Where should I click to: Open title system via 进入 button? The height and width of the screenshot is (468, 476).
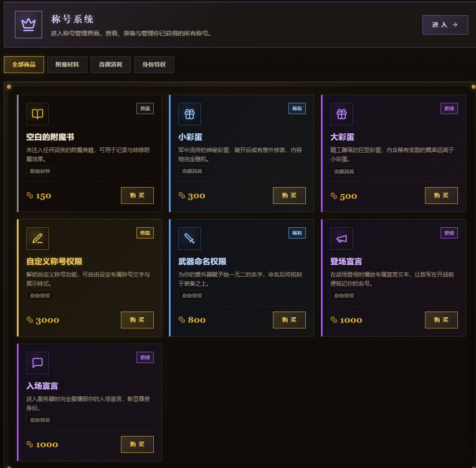(x=445, y=25)
